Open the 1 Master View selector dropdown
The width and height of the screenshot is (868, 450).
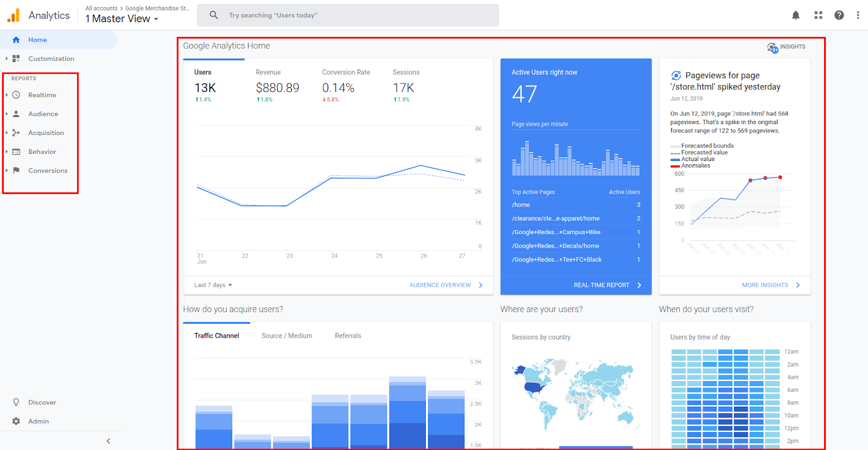[122, 18]
